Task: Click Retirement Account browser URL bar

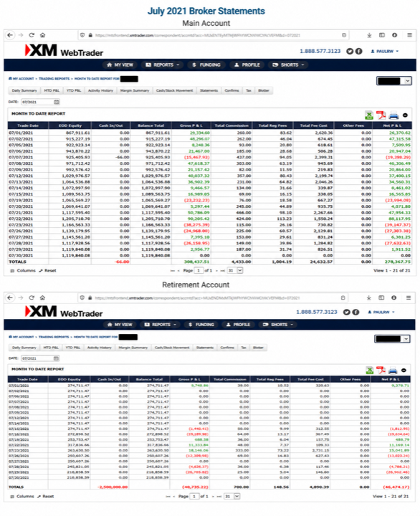Action: pyautogui.click(x=212, y=298)
